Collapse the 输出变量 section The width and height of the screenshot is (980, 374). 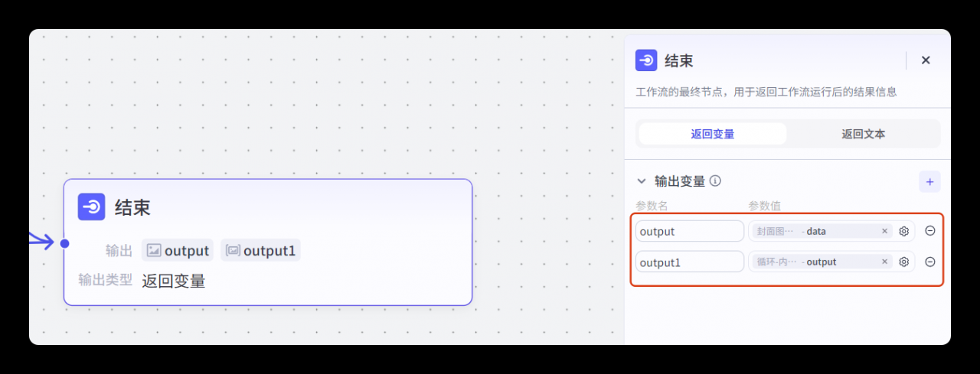click(642, 181)
